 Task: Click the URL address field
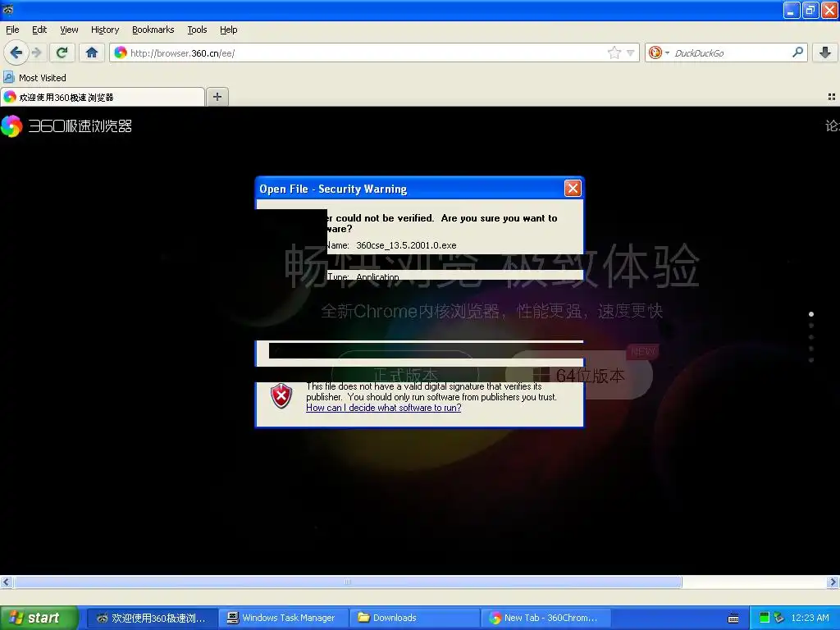tap(374, 52)
